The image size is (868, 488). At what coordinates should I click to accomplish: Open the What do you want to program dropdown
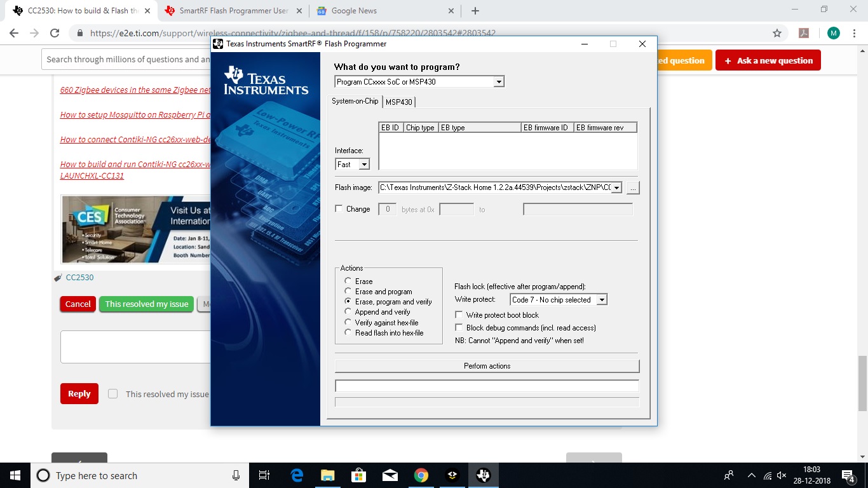[x=499, y=81]
